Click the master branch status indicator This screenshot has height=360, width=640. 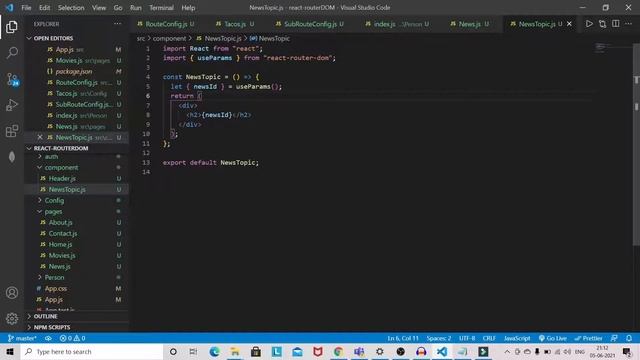tap(22, 338)
